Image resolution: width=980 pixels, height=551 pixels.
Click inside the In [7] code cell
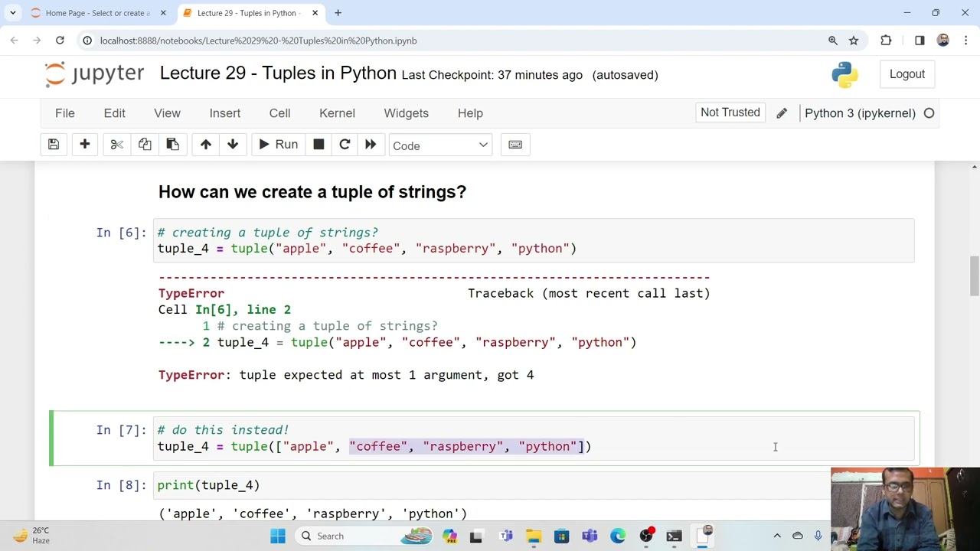click(534, 439)
